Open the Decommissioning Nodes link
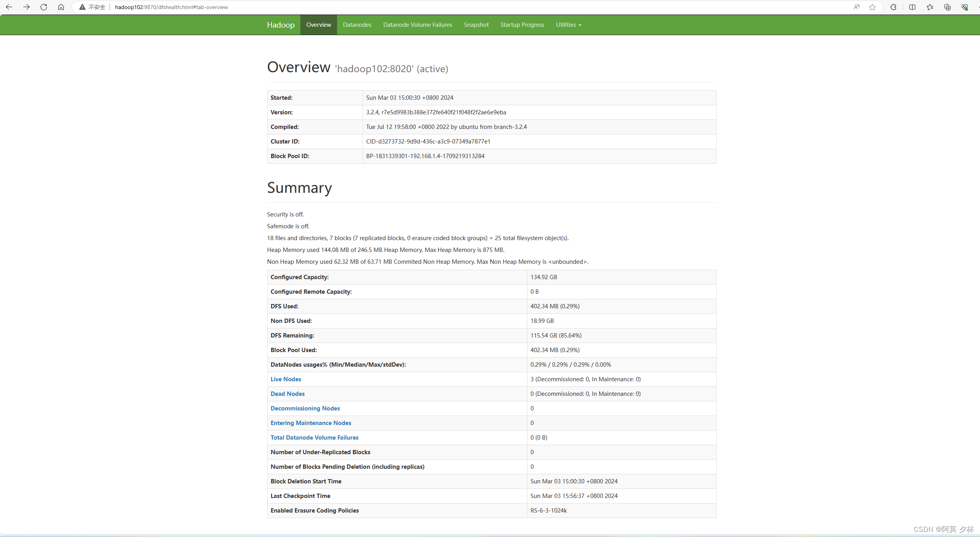This screenshot has width=980, height=537. [305, 408]
